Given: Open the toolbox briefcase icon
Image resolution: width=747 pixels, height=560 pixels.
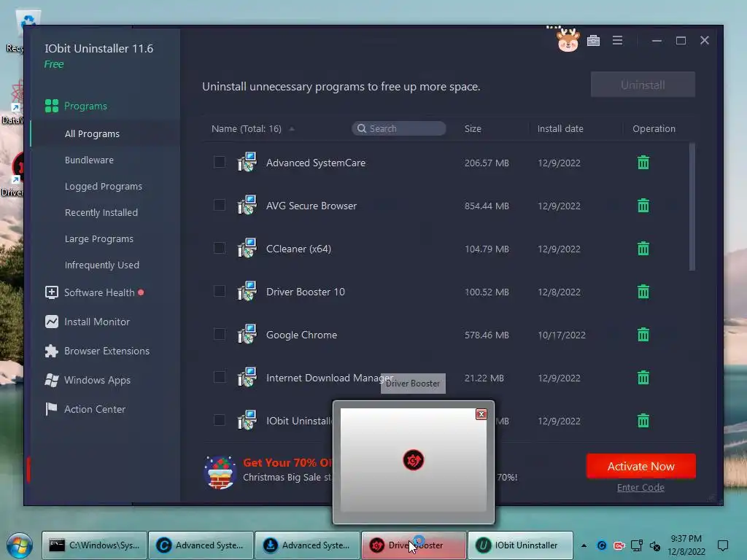Looking at the screenshot, I should pos(593,41).
